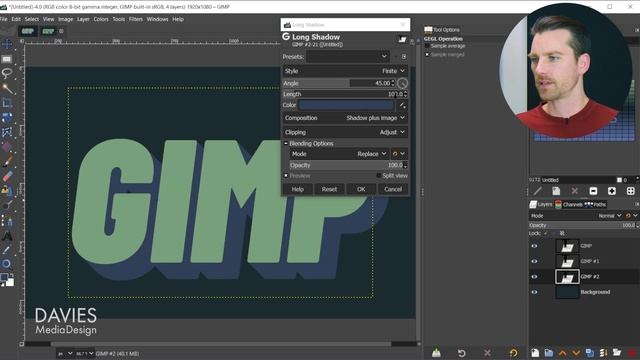Select the Free Select lasso tool
Viewport: 640px width, 360px height.
pos(7,74)
